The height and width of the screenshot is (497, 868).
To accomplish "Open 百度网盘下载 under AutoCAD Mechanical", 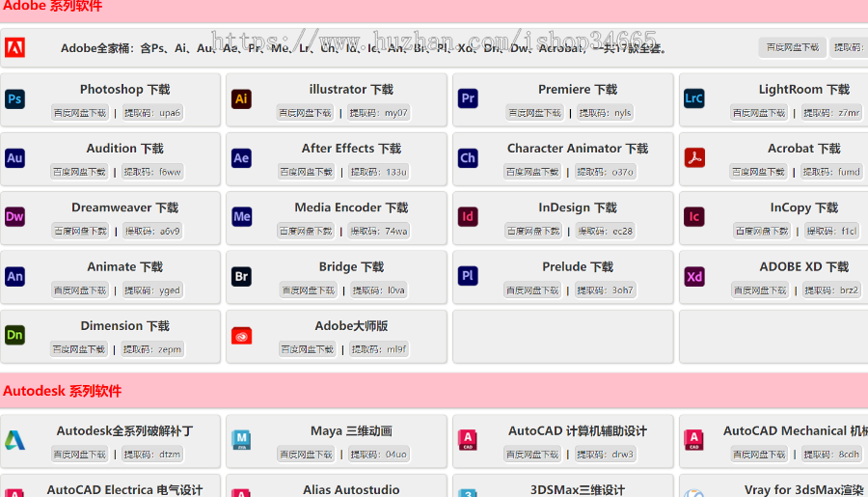I will 759,455.
